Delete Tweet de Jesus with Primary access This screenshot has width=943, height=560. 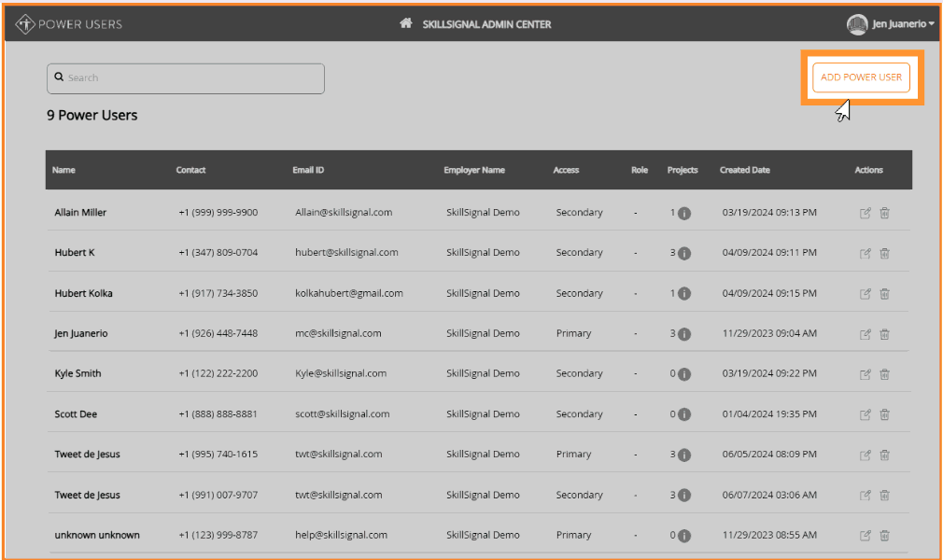[x=885, y=455]
